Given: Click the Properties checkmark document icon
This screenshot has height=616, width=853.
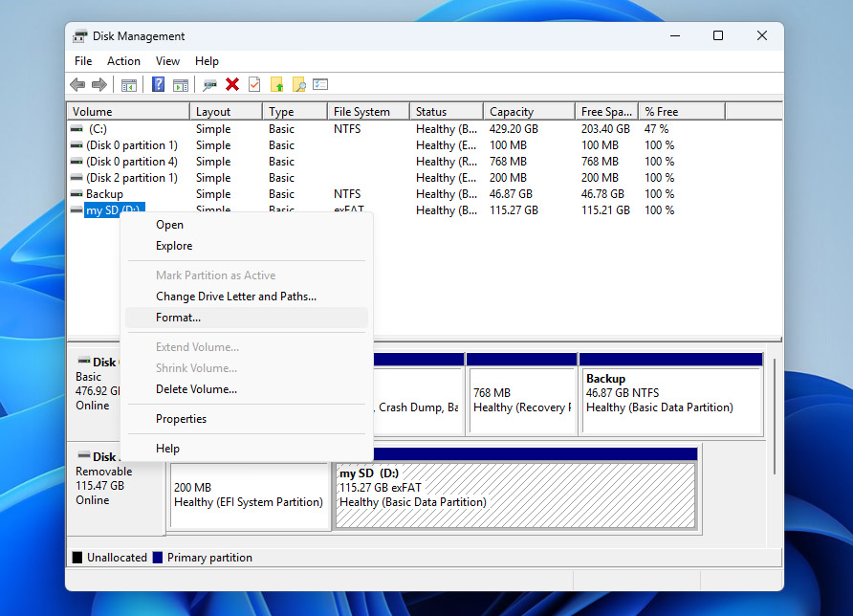Looking at the screenshot, I should (x=254, y=84).
